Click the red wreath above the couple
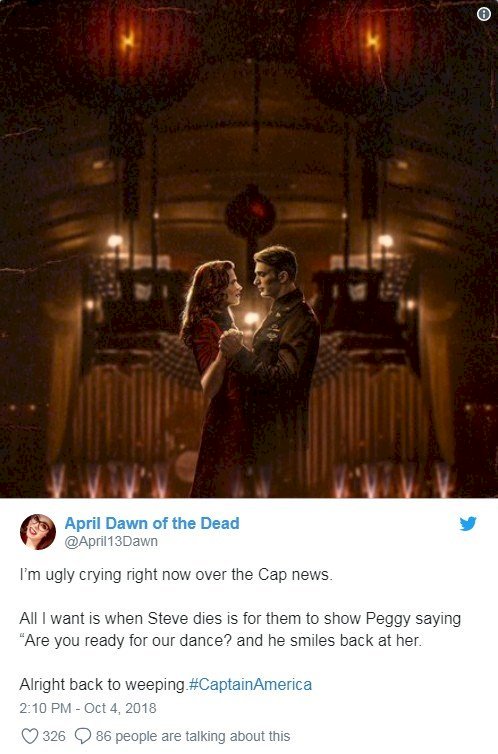This screenshot has height=754, width=498. pos(250,212)
